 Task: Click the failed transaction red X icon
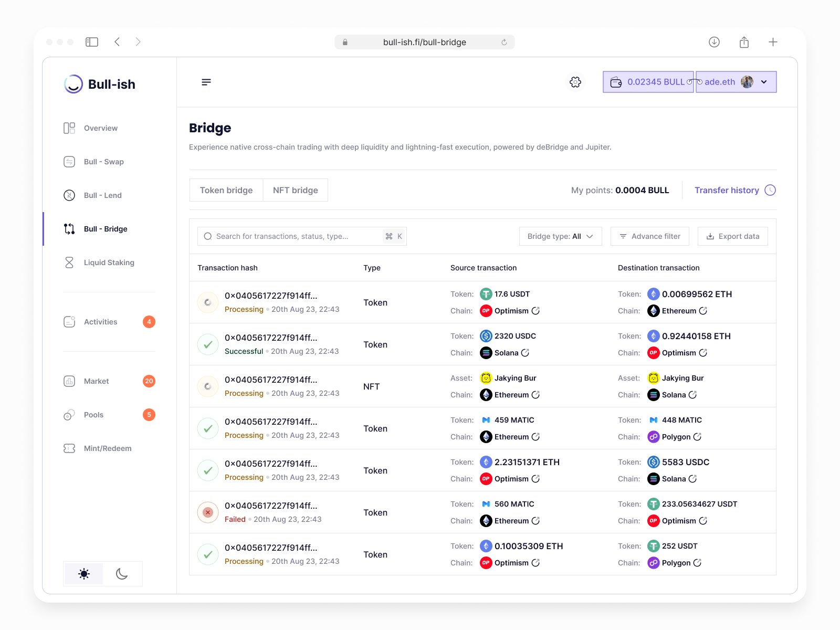pos(208,512)
